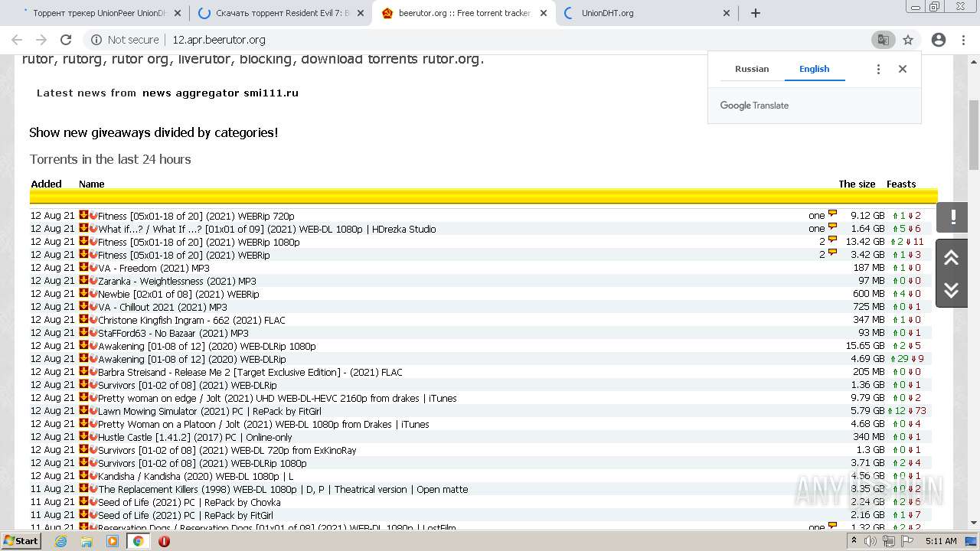This screenshot has height=551, width=980.
Task: Launch Internet Explorer from the taskbar
Action: click(x=61, y=541)
